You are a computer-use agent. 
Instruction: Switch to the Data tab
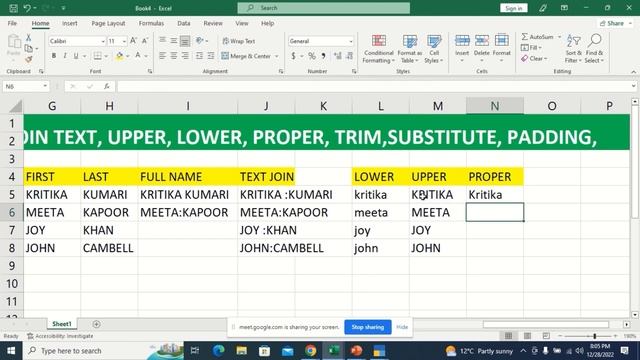coord(184,23)
